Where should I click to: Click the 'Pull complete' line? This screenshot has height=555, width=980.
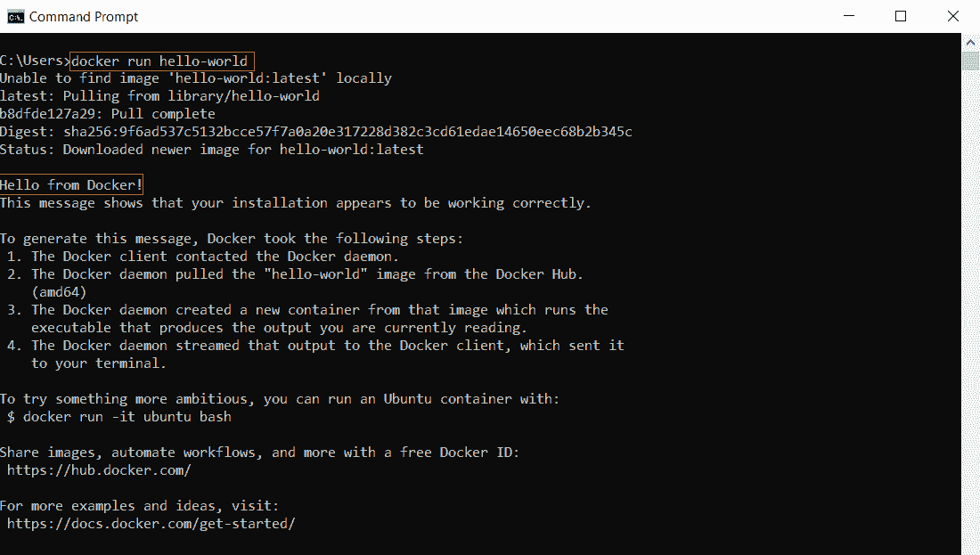(108, 114)
